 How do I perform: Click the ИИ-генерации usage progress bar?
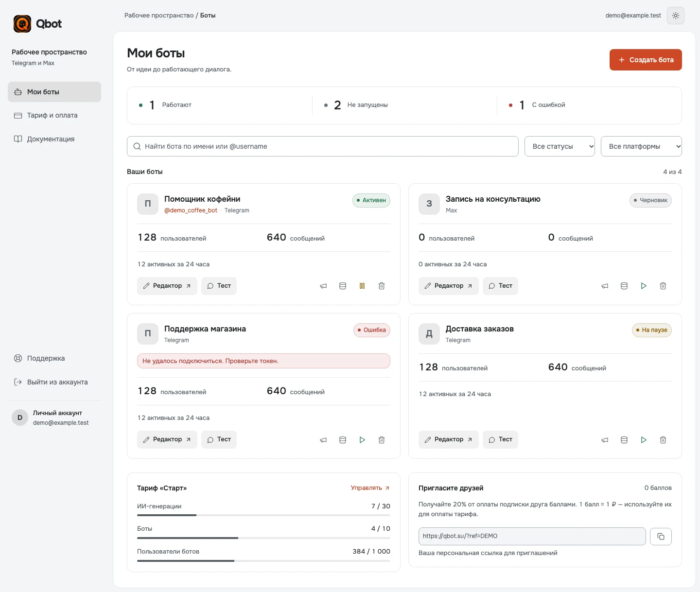coord(263,515)
